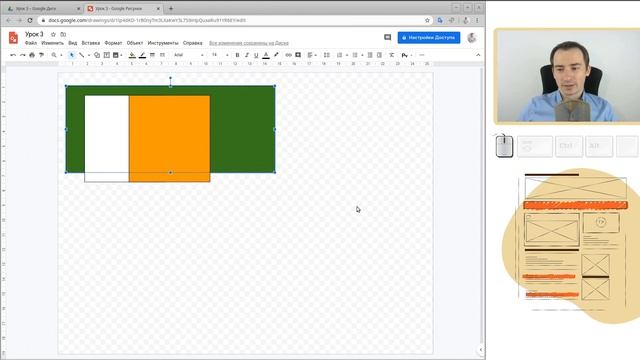This screenshot has width=640, height=360.
Task: Click the Clear formatting icon
Action: [x=391, y=55]
